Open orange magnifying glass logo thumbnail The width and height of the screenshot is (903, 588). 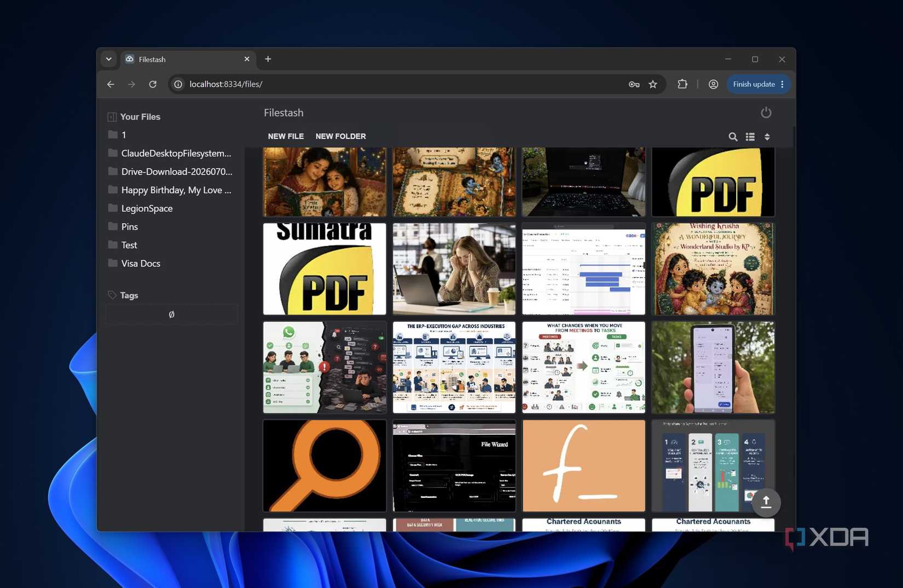[x=325, y=465]
